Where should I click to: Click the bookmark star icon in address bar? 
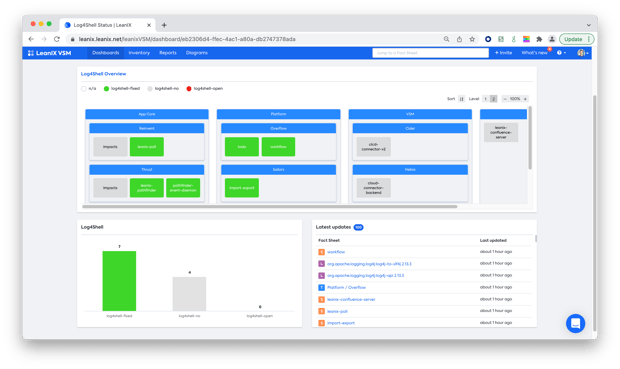tap(472, 39)
